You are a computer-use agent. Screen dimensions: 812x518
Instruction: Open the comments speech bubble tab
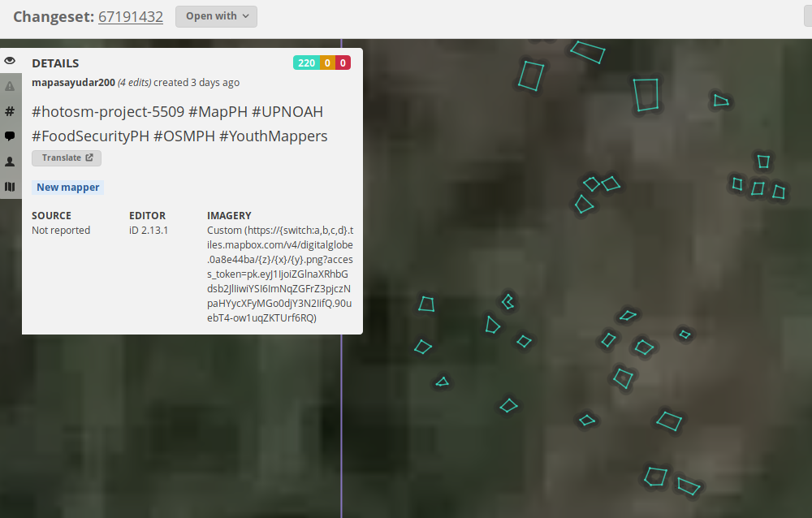coord(10,136)
